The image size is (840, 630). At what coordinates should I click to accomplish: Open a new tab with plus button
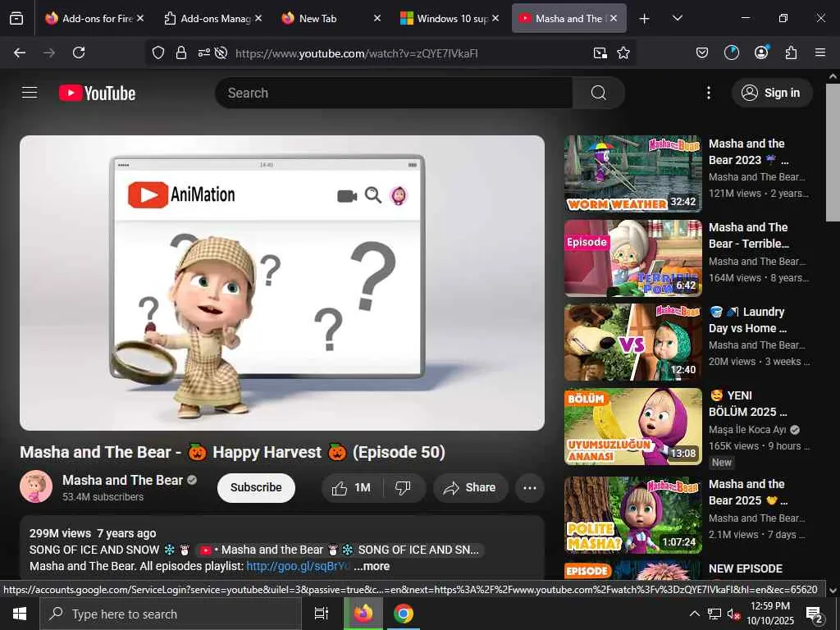tap(645, 19)
